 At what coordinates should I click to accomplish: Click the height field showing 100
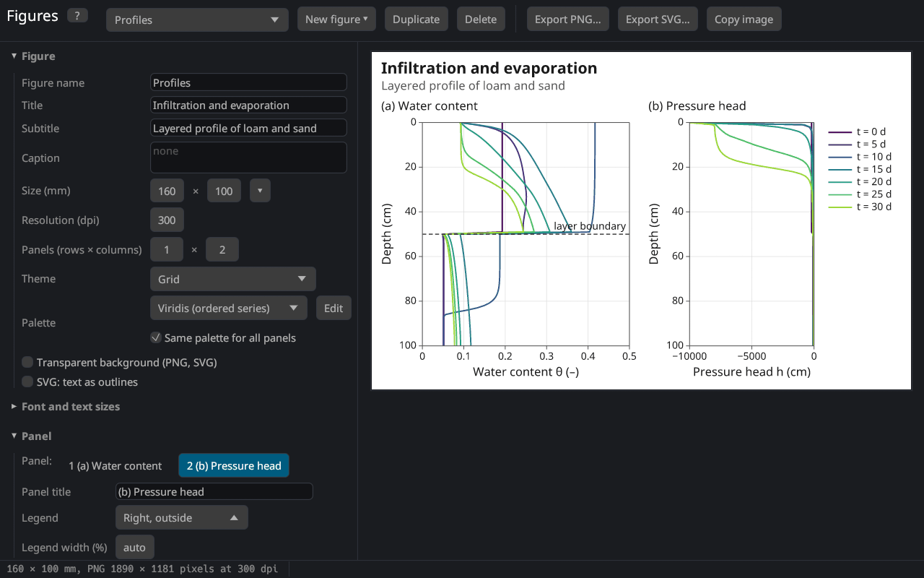[224, 191]
